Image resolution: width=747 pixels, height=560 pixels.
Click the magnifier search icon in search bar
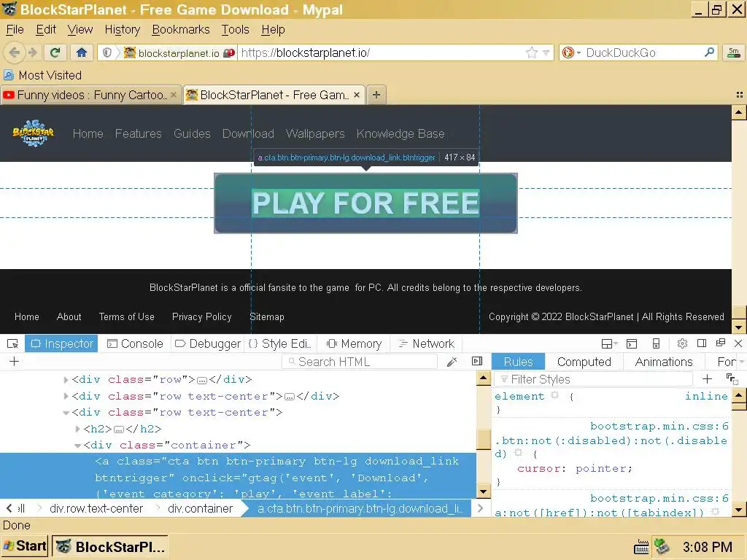(709, 52)
